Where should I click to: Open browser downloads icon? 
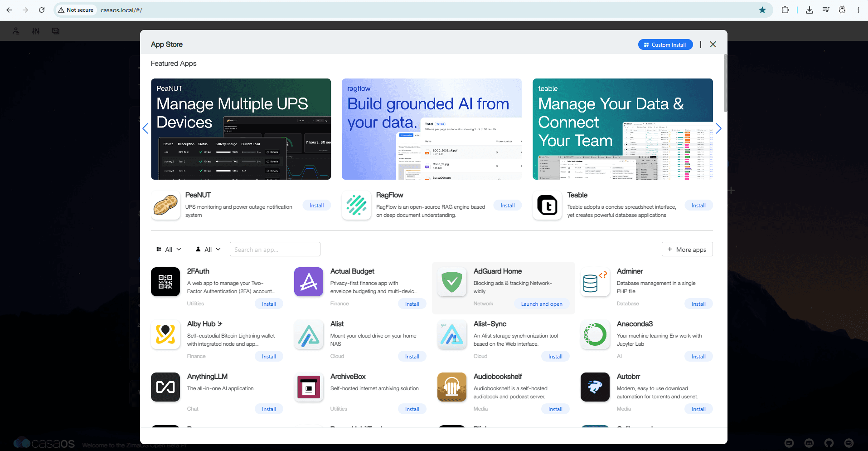point(810,10)
